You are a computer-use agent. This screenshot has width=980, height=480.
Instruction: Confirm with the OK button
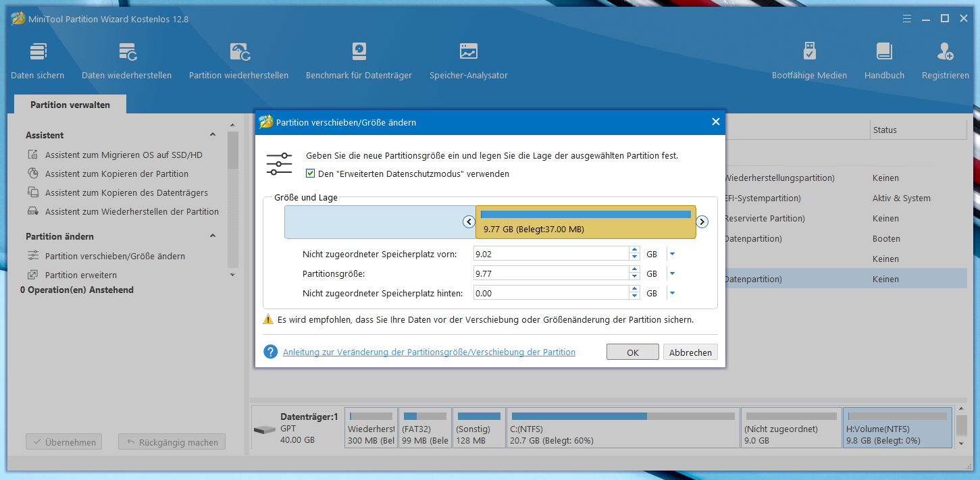(x=633, y=352)
